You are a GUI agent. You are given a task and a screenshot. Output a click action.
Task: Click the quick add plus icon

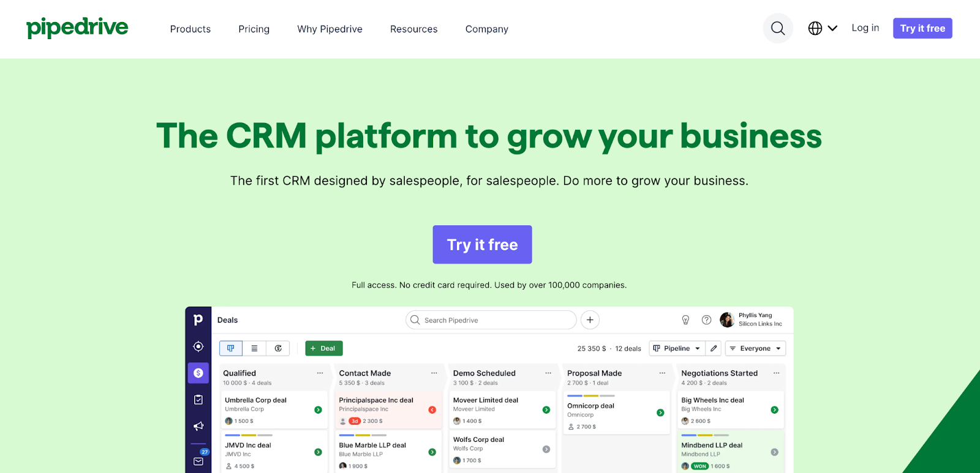click(x=590, y=319)
